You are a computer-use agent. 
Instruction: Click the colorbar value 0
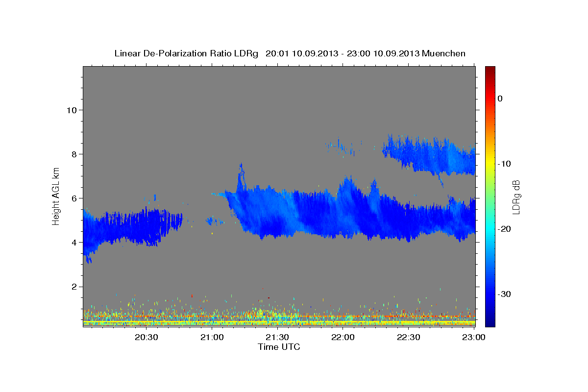click(500, 98)
